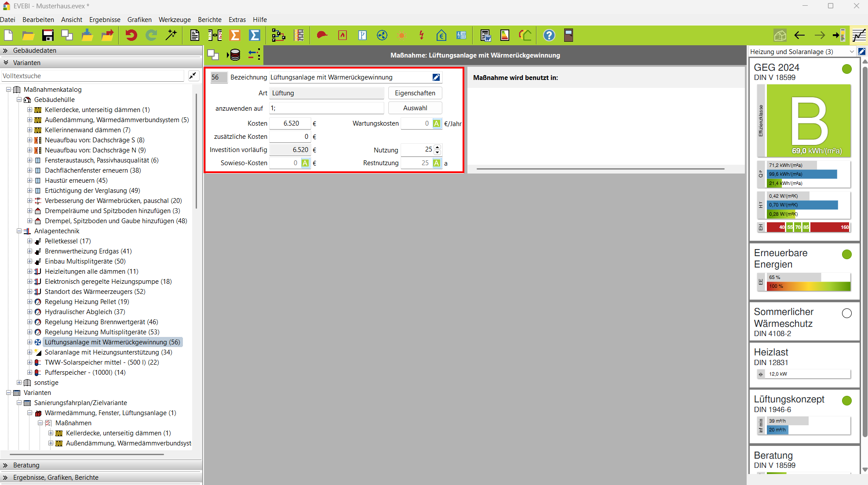868x485 pixels.
Task: Open the Heizung und Solaranlage dropdown
Action: pos(851,52)
